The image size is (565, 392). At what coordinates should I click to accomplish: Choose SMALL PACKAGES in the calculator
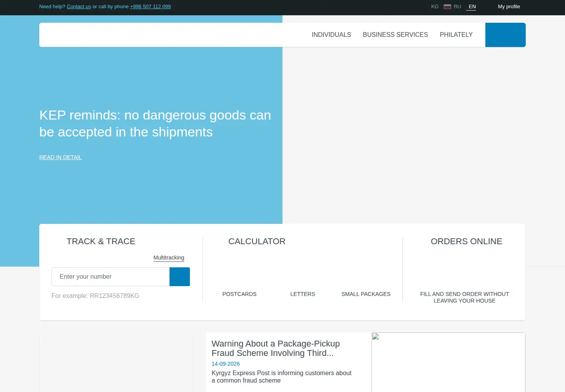click(x=366, y=294)
